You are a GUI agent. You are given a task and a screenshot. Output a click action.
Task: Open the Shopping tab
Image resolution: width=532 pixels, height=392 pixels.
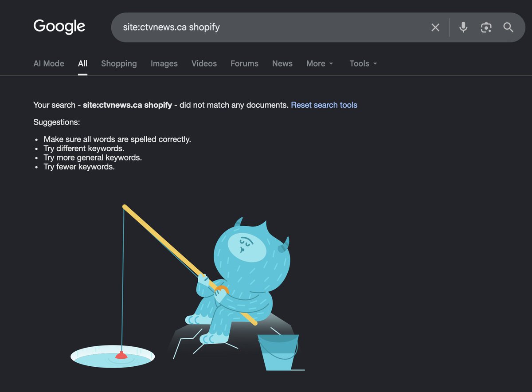point(119,63)
